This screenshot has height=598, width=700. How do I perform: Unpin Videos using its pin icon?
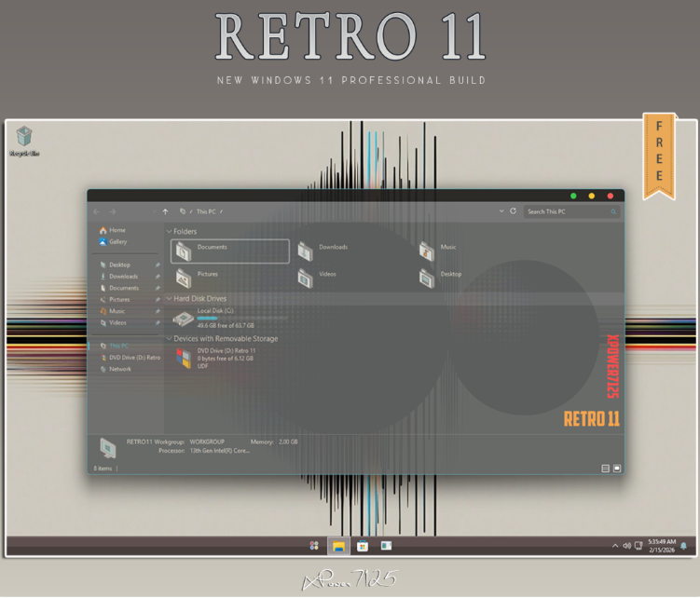coord(158,323)
